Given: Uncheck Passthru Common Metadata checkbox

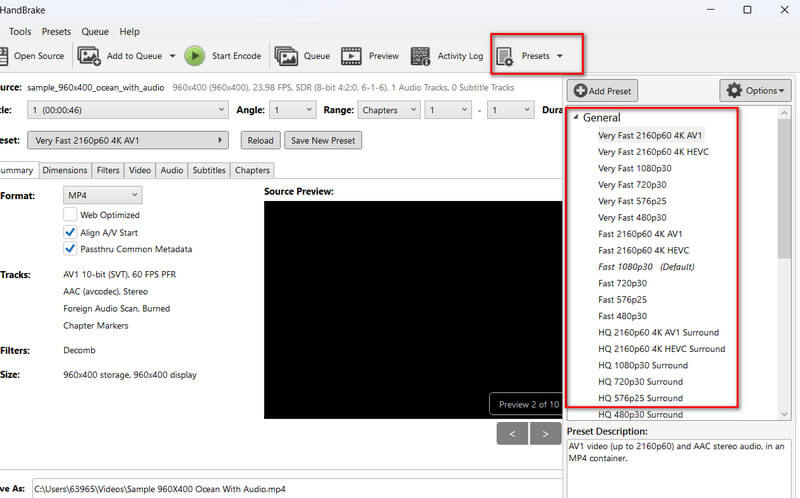Looking at the screenshot, I should tap(70, 249).
